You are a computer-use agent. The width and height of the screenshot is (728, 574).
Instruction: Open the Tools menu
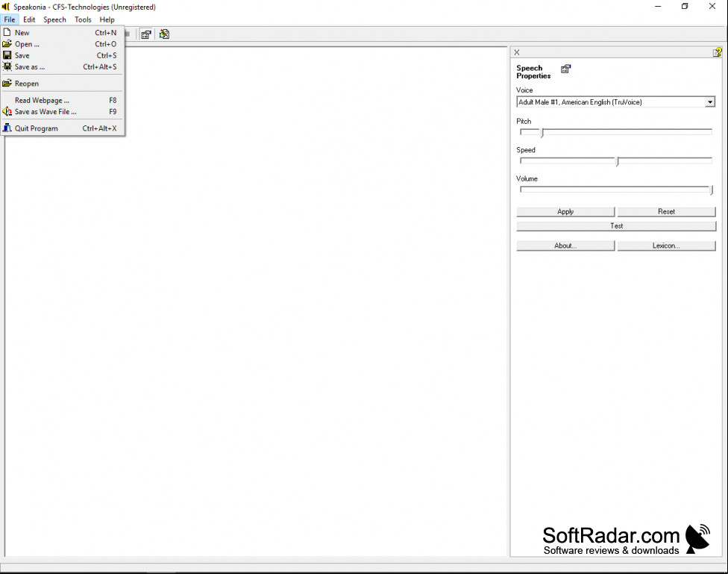coord(83,19)
